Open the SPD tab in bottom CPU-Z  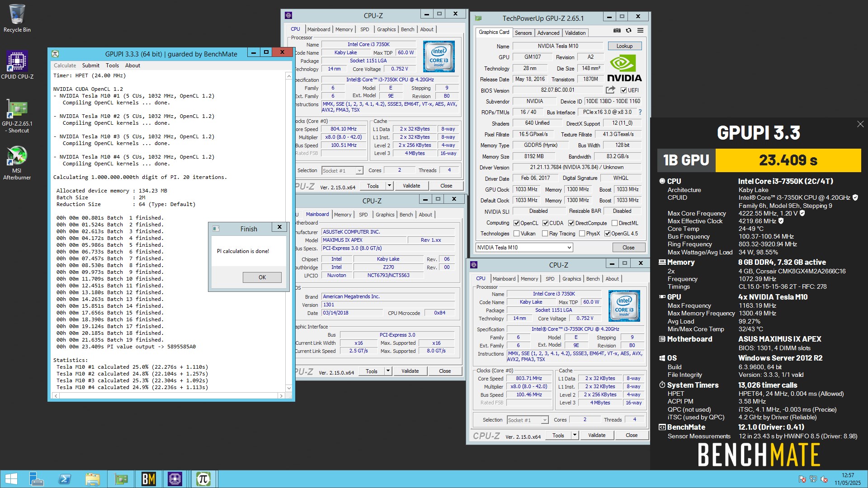(550, 279)
